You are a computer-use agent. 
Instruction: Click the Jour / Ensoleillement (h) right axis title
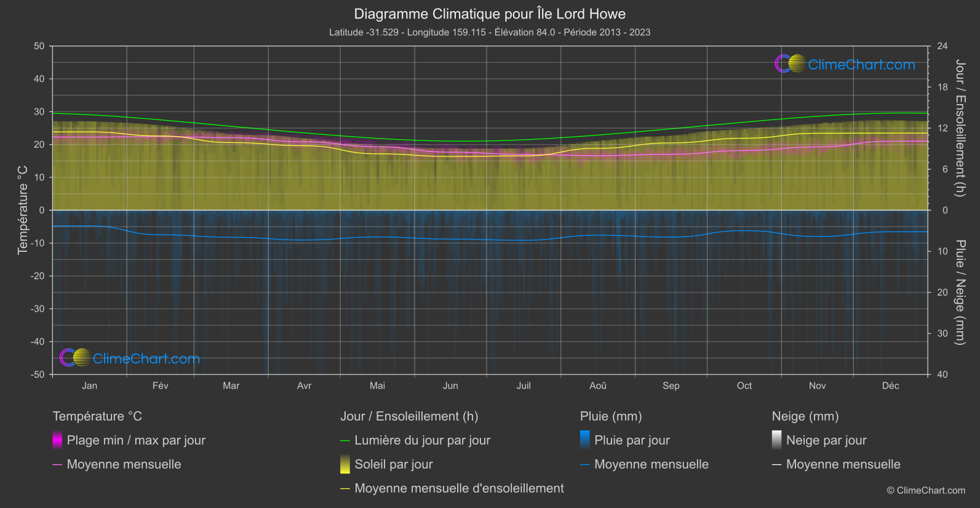pyautogui.click(x=960, y=128)
